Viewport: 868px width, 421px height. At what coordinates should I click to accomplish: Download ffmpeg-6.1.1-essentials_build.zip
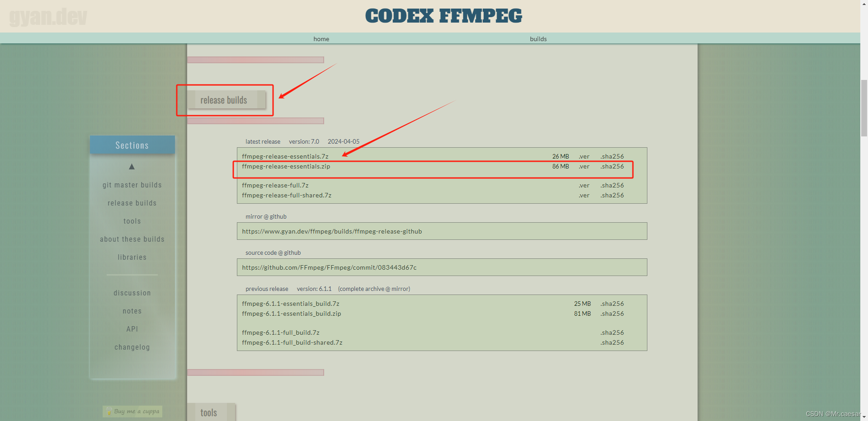pyautogui.click(x=291, y=313)
